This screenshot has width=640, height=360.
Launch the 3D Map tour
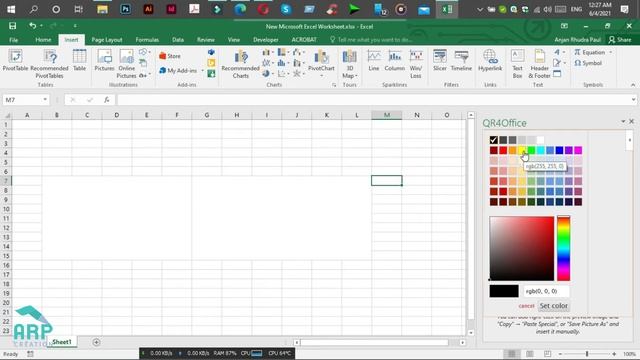(349, 64)
